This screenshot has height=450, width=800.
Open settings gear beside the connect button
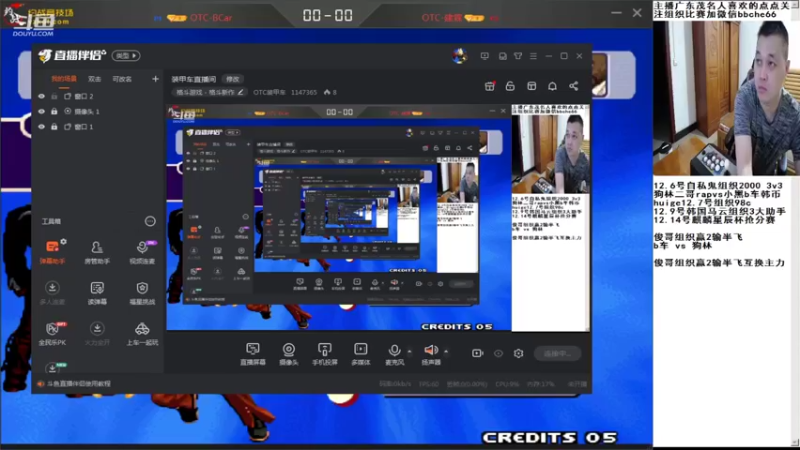pyautogui.click(x=518, y=353)
